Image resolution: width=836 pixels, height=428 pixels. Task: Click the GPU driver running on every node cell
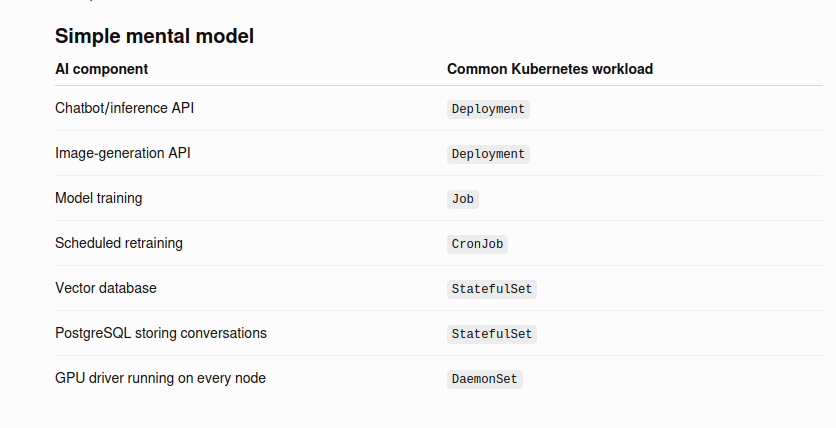[160, 378]
